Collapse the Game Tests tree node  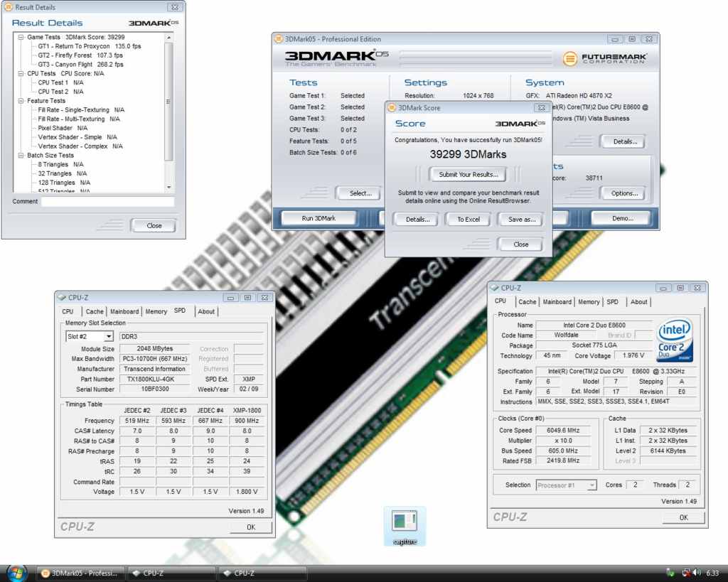[21, 37]
